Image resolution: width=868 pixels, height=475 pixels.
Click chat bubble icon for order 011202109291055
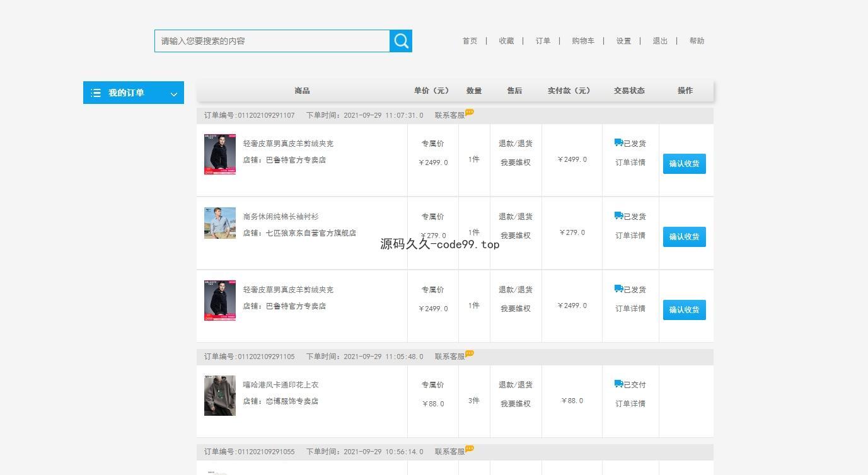(470, 449)
